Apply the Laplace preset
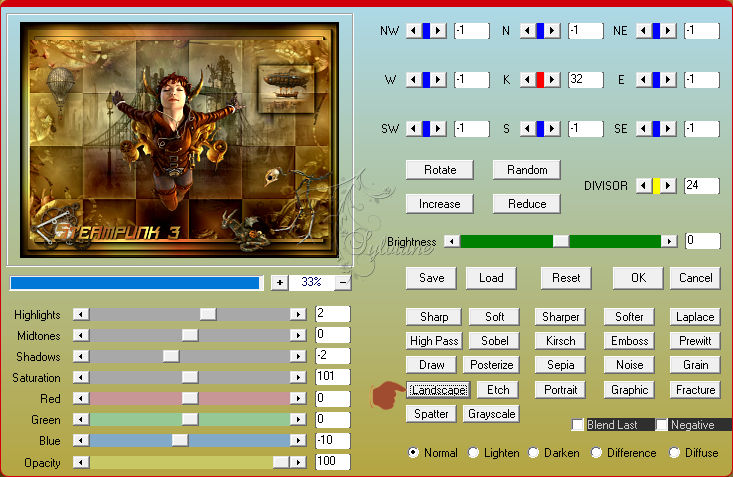733x477 pixels. (x=695, y=317)
